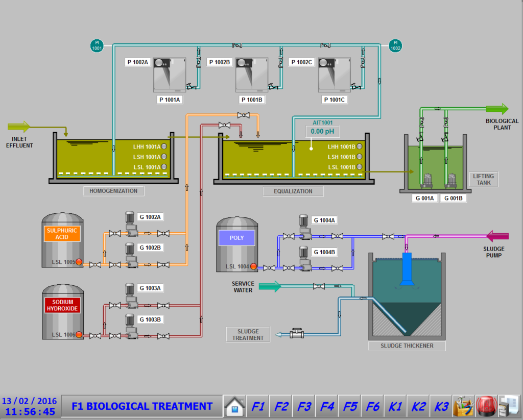The width and height of the screenshot is (523, 420).
Task: Click the LIFTING TANK label
Action: [484, 179]
